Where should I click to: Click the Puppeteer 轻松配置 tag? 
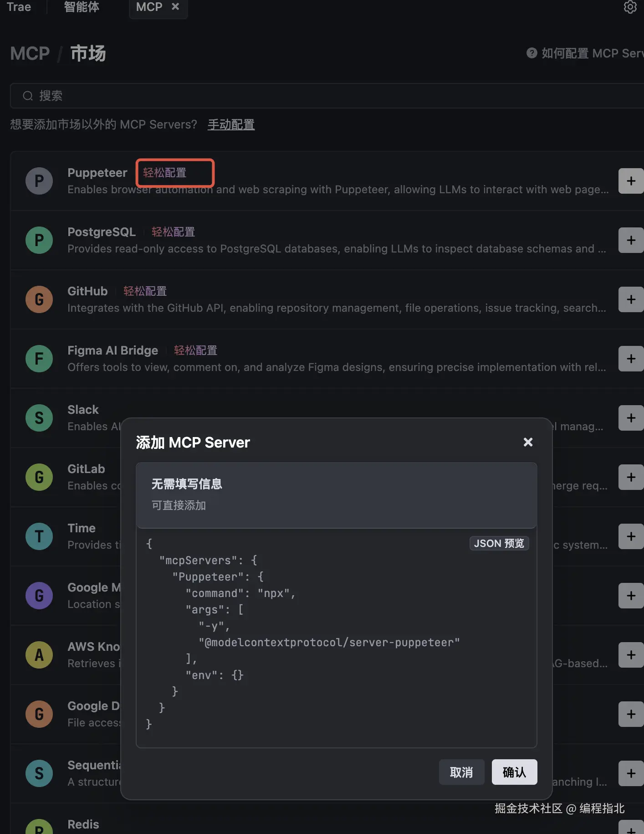(x=165, y=173)
